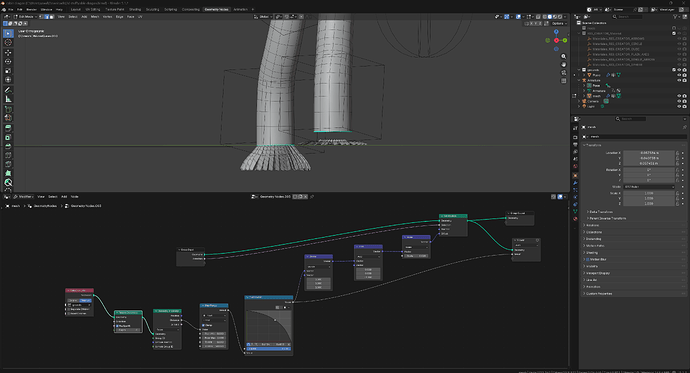The width and height of the screenshot is (690, 373).
Task: Select the Cursor tool in the viewport toolbar
Action: tap(8, 42)
